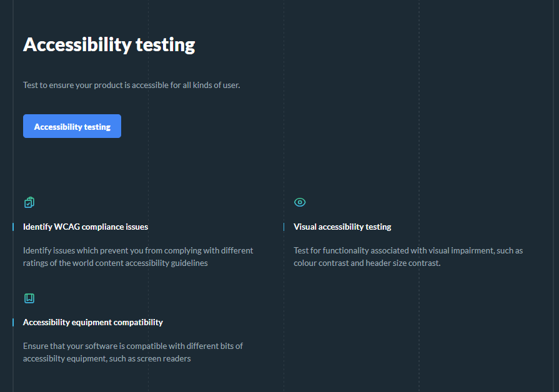Viewport: 559px width, 392px height.
Task: Click the line mentioning screen readers
Action: [107, 358]
